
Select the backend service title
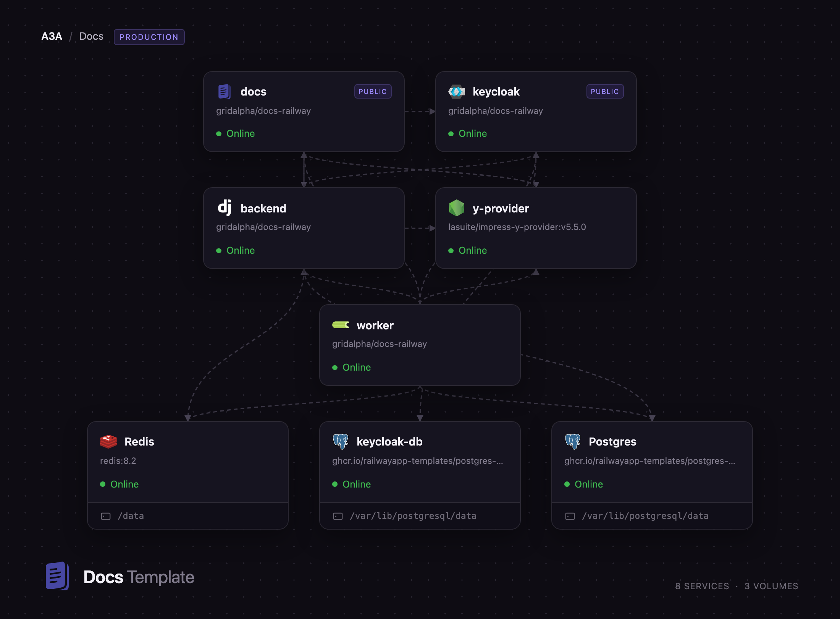263,208
